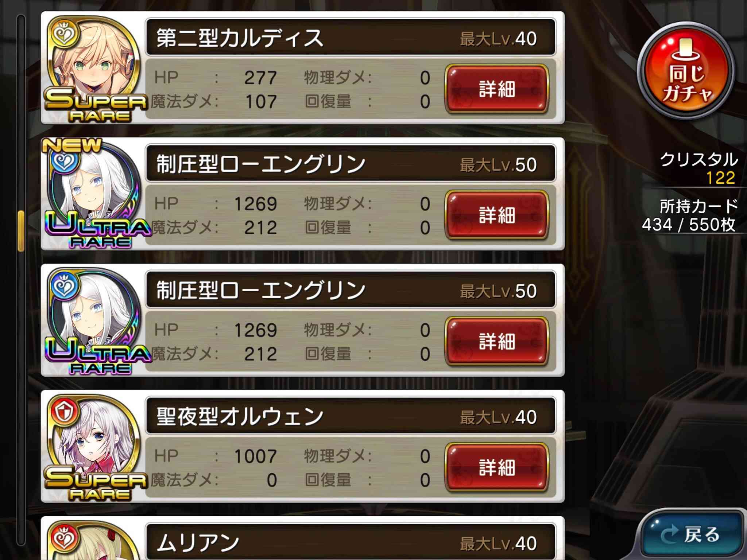Open 詳細 for the second 制圧型ローエングリン
The height and width of the screenshot is (560, 747).
tap(497, 341)
